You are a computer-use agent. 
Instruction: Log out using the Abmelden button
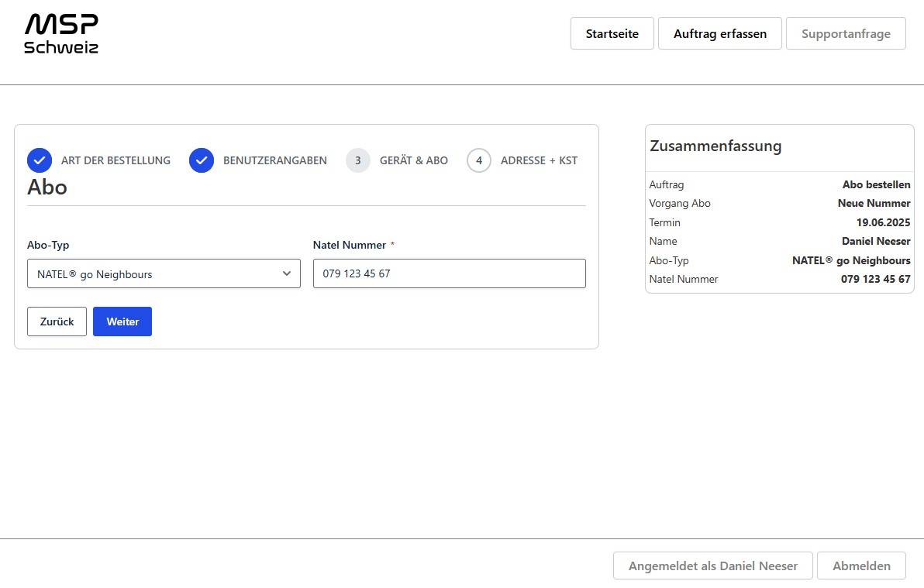[x=861, y=566]
